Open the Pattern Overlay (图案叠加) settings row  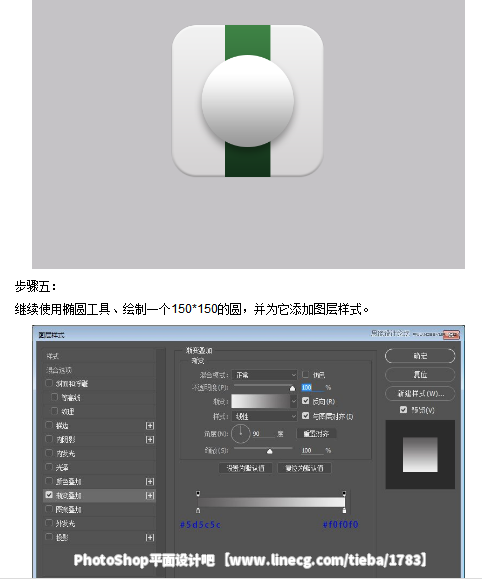pos(99,510)
